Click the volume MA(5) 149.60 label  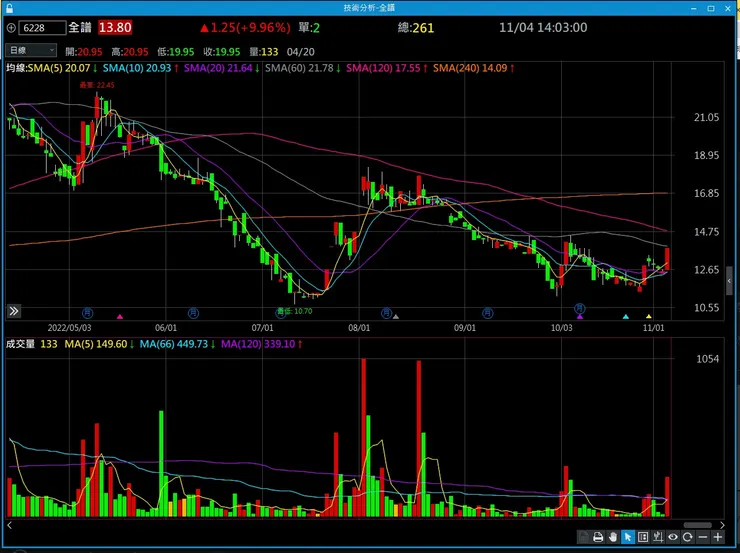pos(96,344)
